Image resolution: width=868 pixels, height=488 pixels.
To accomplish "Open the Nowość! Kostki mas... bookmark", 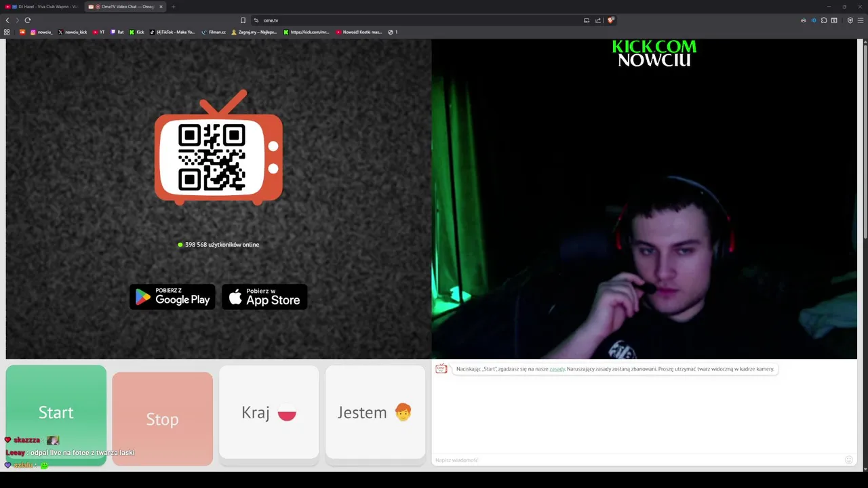I will click(x=359, y=32).
